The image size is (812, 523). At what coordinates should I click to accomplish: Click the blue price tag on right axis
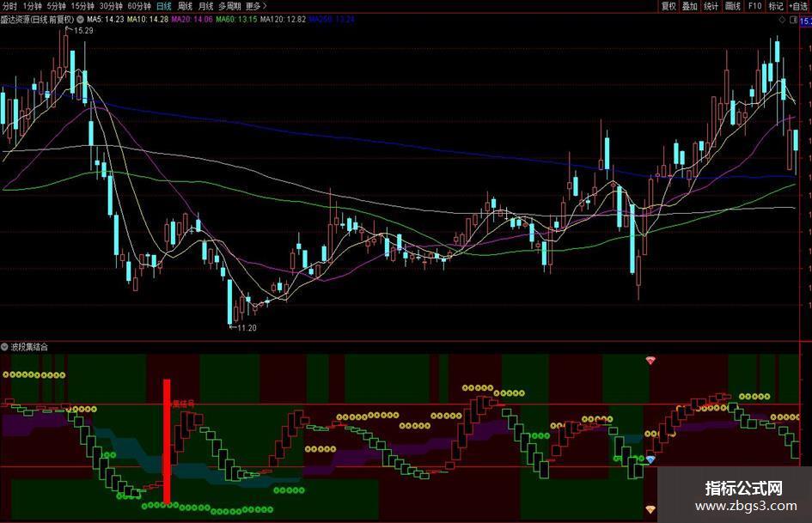pyautogui.click(x=806, y=21)
